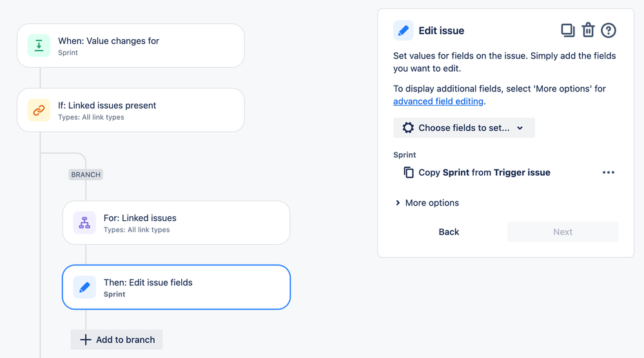Click the blue pencil icon in Edit issue fields card

coord(84,287)
